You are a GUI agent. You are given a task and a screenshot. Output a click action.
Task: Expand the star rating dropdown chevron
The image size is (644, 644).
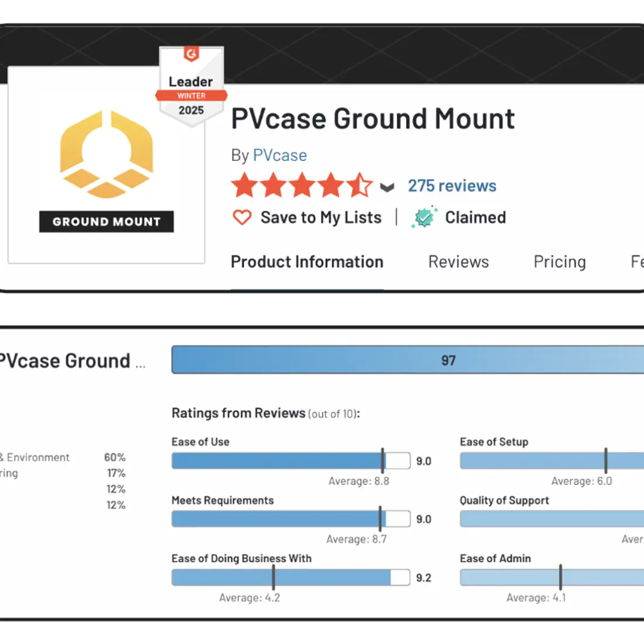[387, 187]
